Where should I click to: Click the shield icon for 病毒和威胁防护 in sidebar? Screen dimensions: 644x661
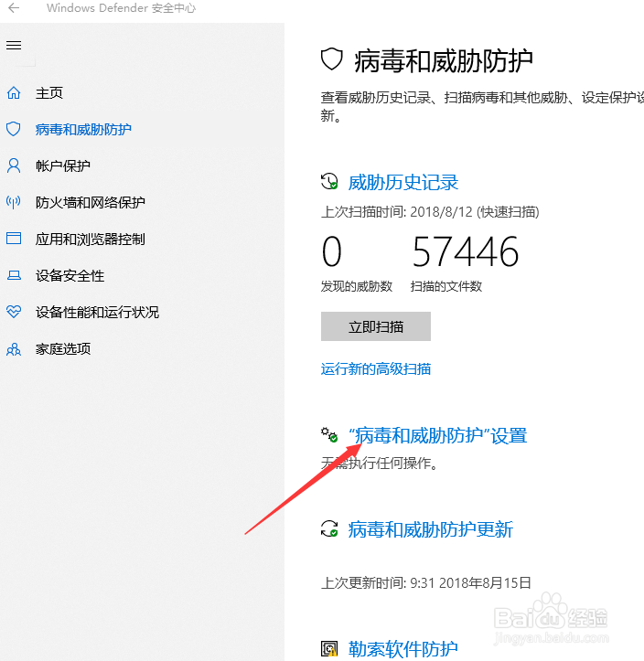[14, 129]
